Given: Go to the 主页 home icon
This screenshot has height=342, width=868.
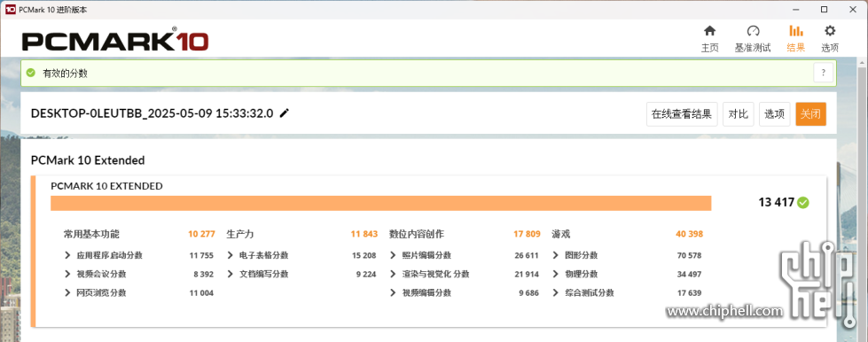Looking at the screenshot, I should point(709,31).
